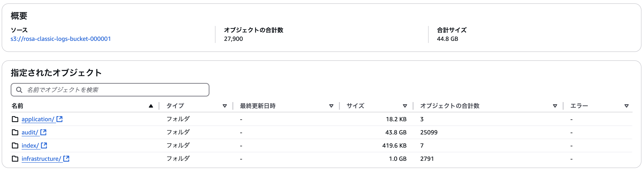Viewport: 644px width, 171px height.
Task: Sort by タイプ column arrow
Action: [225, 106]
